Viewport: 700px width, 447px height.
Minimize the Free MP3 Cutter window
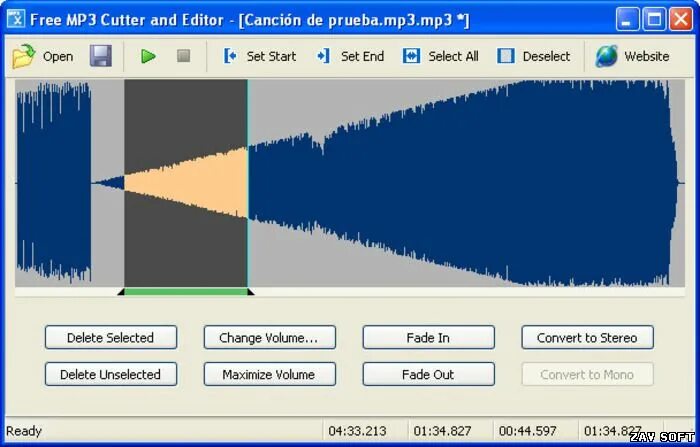pyautogui.click(x=627, y=19)
